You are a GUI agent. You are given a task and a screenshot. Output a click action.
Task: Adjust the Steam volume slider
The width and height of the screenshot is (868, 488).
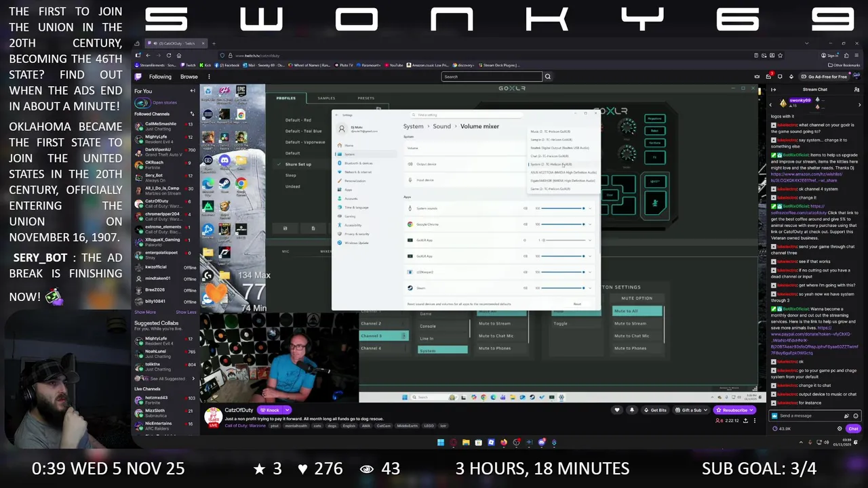(562, 288)
